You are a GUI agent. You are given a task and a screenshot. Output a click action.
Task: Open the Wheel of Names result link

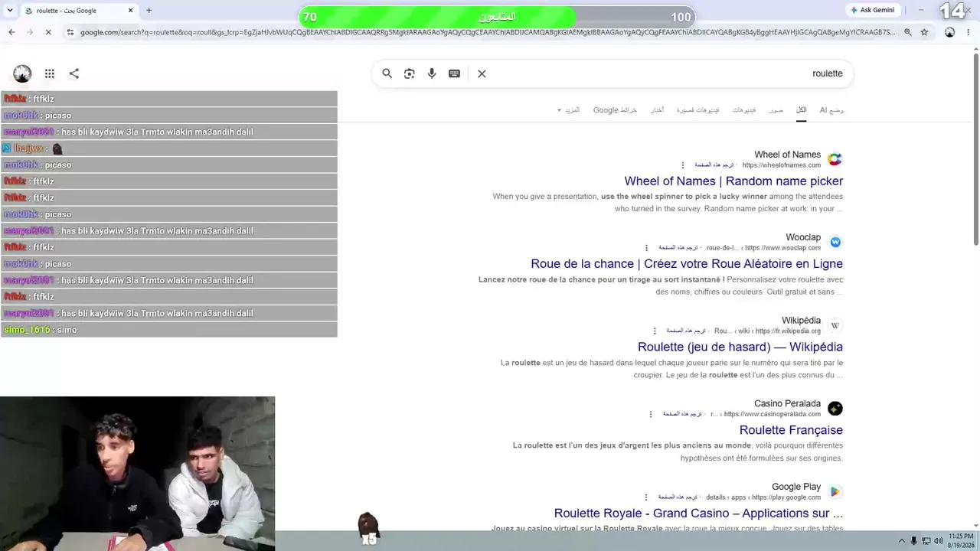[x=733, y=181]
